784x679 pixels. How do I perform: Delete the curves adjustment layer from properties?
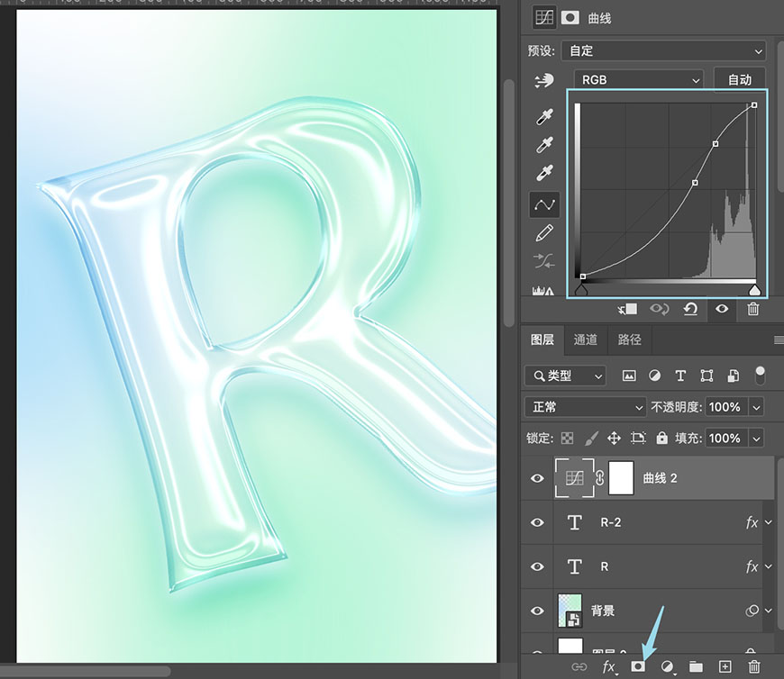pyautogui.click(x=753, y=309)
